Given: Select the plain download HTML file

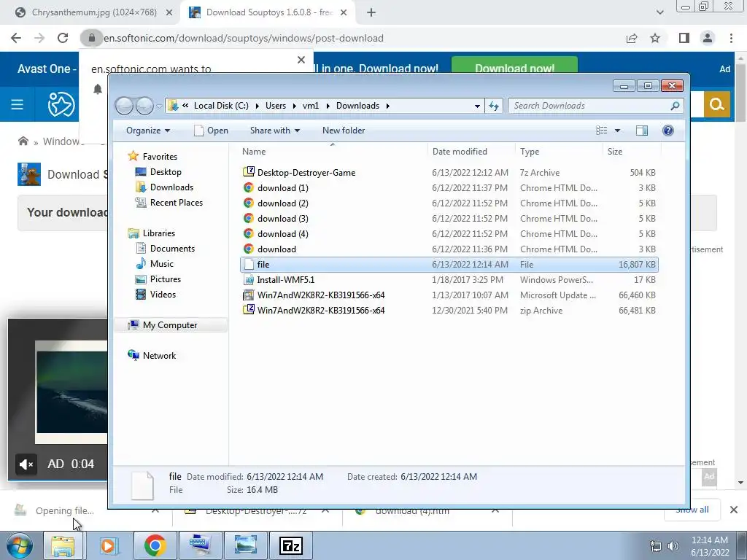Looking at the screenshot, I should point(276,249).
